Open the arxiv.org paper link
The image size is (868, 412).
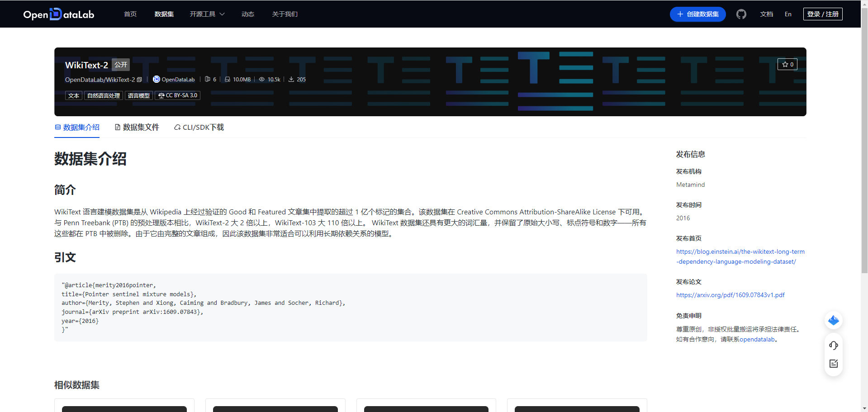coord(730,295)
